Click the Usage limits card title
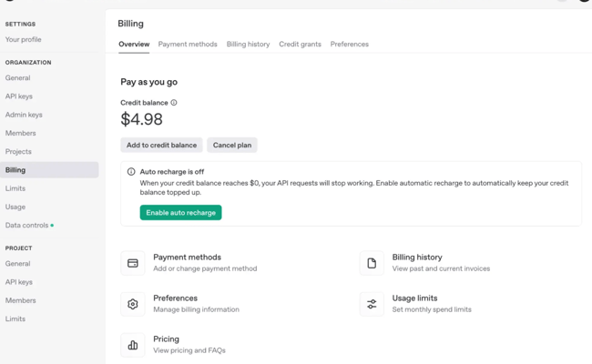Image resolution: width=592 pixels, height=364 pixels. pos(414,298)
